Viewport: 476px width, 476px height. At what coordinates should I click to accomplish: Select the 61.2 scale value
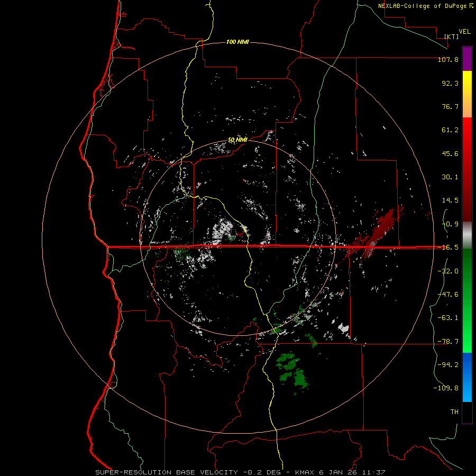(450, 130)
